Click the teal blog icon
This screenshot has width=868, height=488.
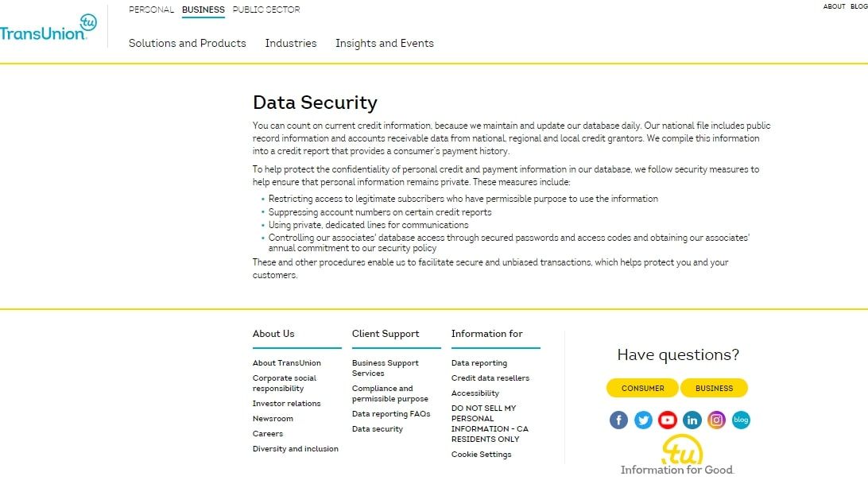tap(741, 420)
